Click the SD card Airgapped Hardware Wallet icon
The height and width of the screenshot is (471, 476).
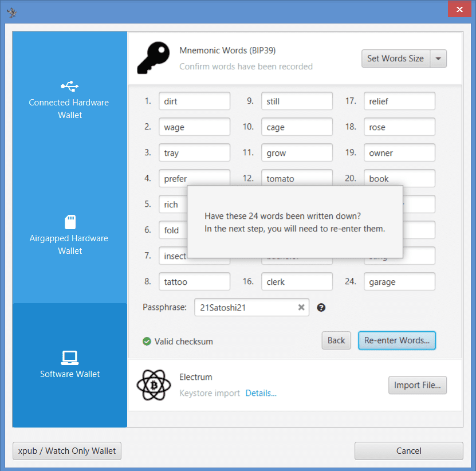point(70,222)
